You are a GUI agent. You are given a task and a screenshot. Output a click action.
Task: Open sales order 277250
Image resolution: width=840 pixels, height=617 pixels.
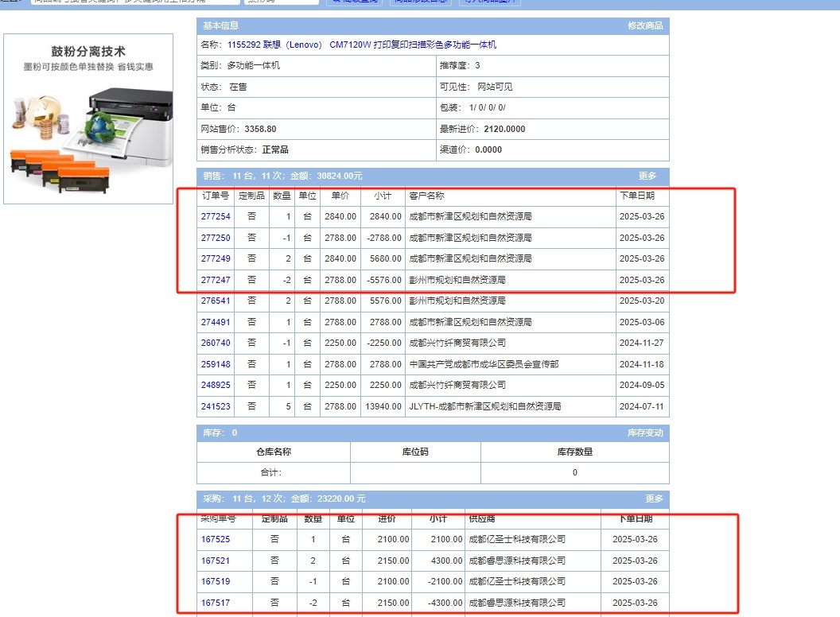pyautogui.click(x=216, y=238)
